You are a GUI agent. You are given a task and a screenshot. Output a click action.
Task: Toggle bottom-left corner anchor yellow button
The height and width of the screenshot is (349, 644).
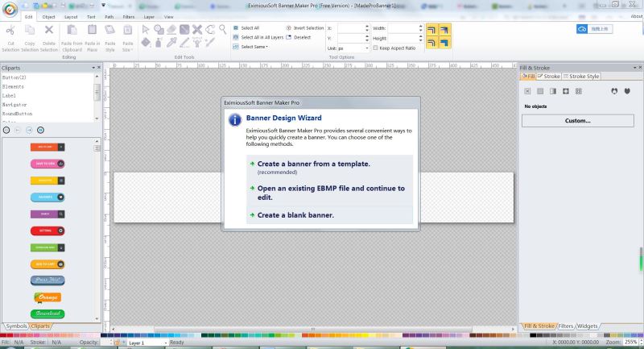pos(431,43)
